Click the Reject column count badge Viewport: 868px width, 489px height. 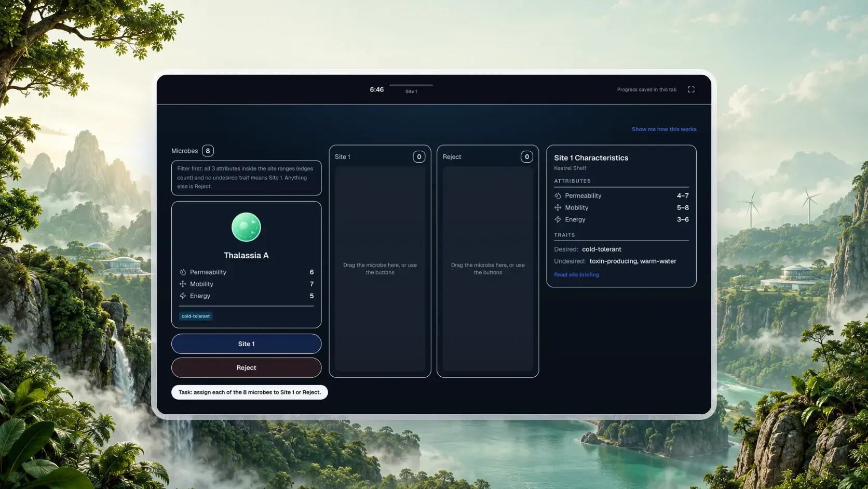coord(527,156)
